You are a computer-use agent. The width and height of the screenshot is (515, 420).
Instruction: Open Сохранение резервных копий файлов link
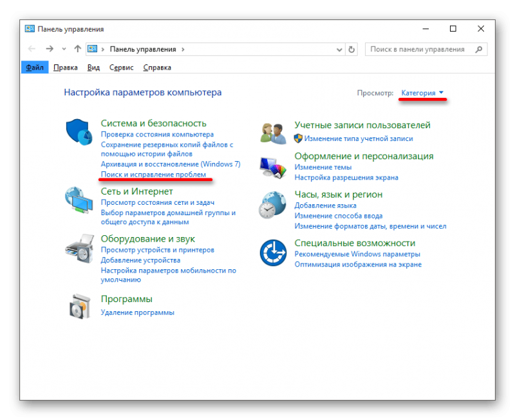click(x=167, y=149)
